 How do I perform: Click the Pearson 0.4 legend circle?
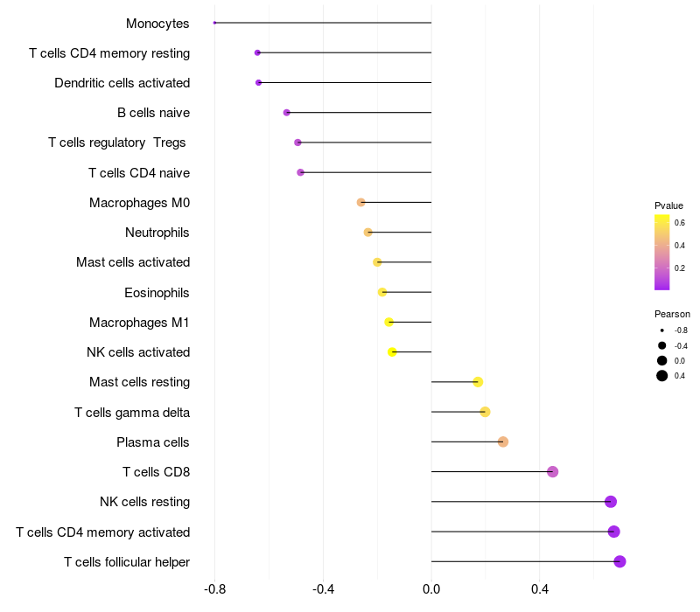(x=662, y=376)
